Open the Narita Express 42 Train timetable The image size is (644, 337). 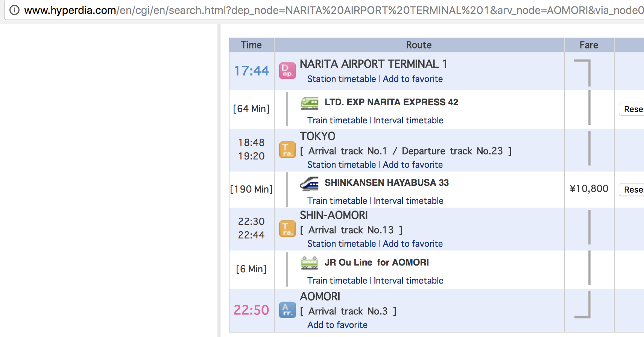pyautogui.click(x=337, y=120)
